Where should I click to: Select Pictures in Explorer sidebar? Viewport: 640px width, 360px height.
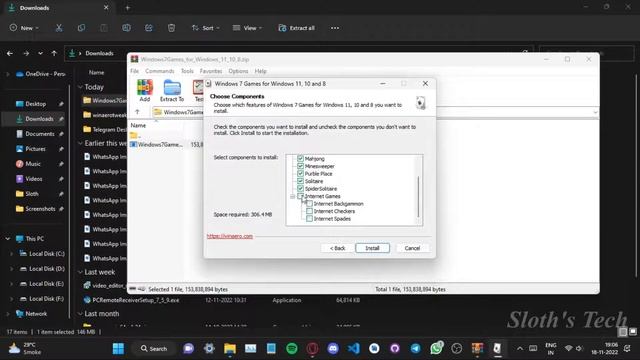click(35, 149)
